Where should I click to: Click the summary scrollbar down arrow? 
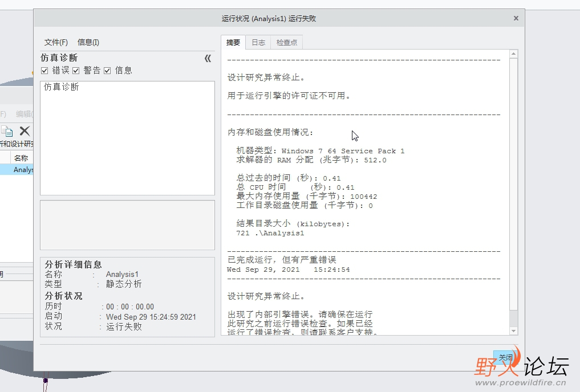coord(513,331)
